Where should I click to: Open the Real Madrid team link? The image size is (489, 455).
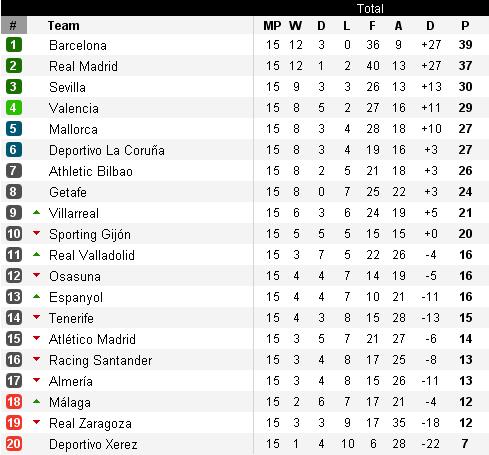83,66
